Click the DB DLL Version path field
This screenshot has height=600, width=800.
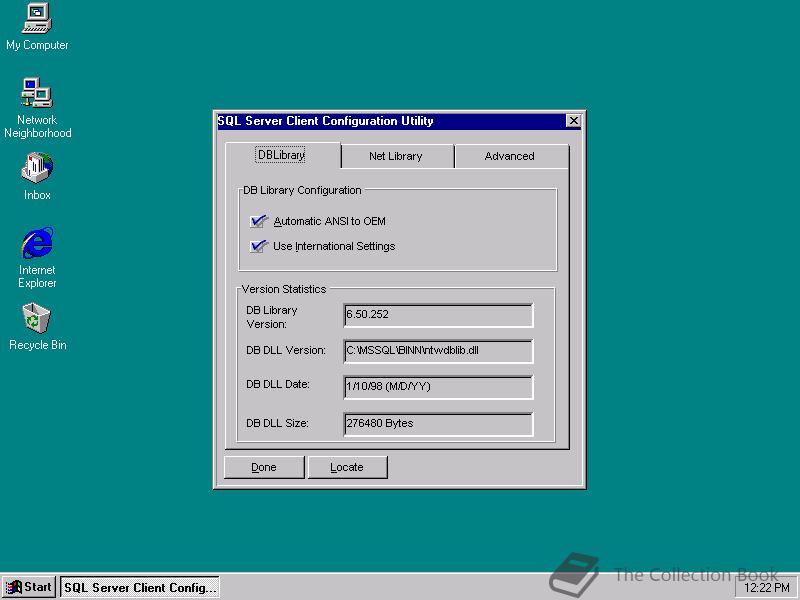pos(438,351)
